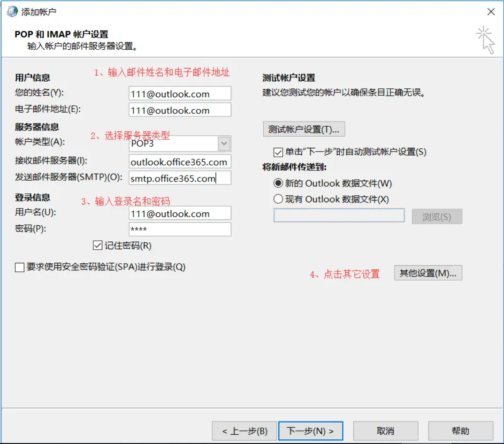
Task: Click the 帮助 help button
Action: [460, 431]
